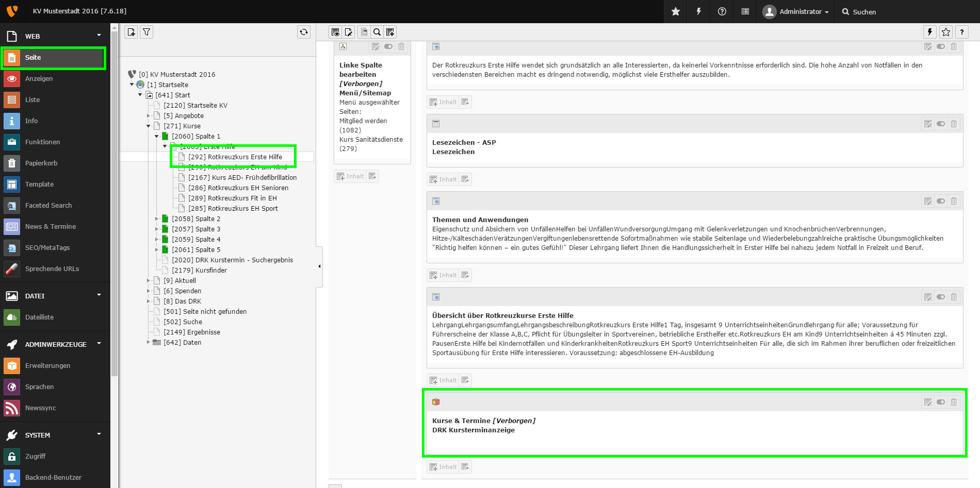980x488 pixels.
Task: Click the clipboard document toolbar icon
Action: point(364,32)
